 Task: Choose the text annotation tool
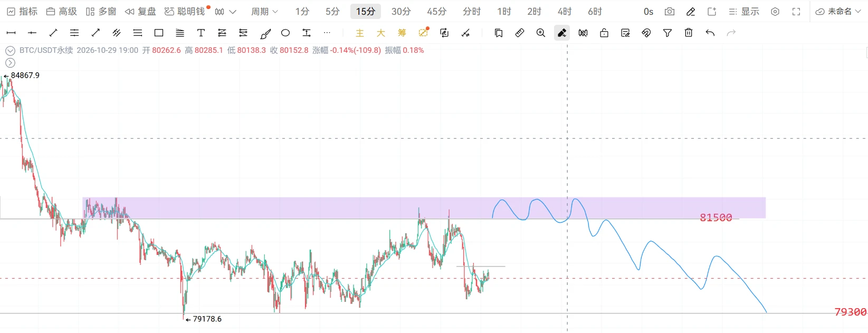click(201, 33)
